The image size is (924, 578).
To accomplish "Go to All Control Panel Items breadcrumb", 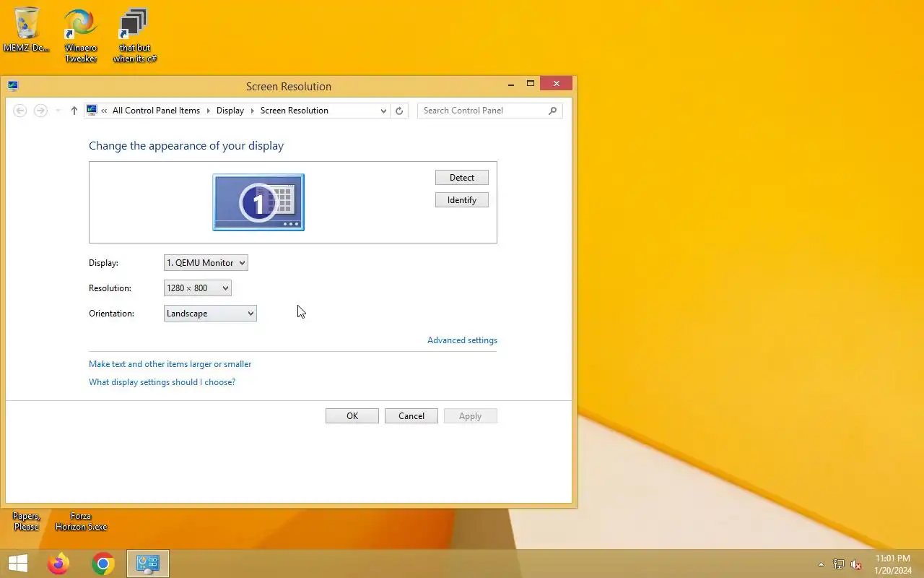I will pos(156,111).
